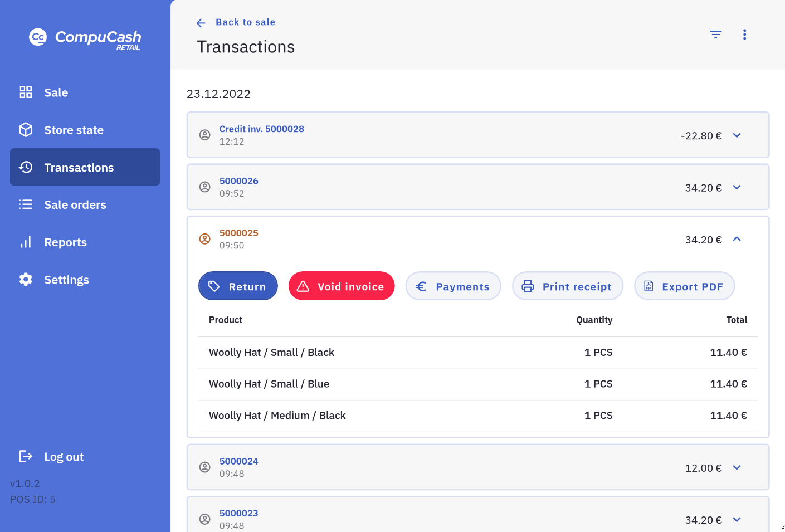This screenshot has height=532, width=785.
Task: Click customer icon on Credit inv. 5000028
Action: pos(205,135)
